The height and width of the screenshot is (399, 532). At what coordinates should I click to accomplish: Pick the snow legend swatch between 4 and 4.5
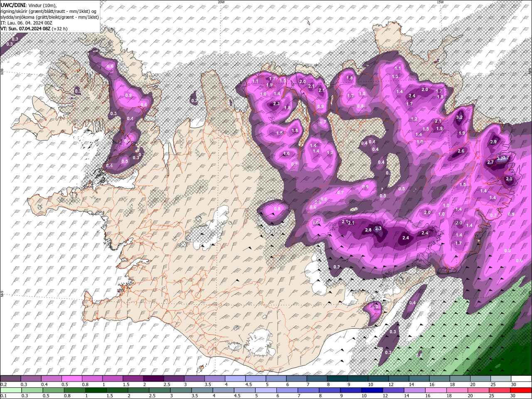(234, 379)
